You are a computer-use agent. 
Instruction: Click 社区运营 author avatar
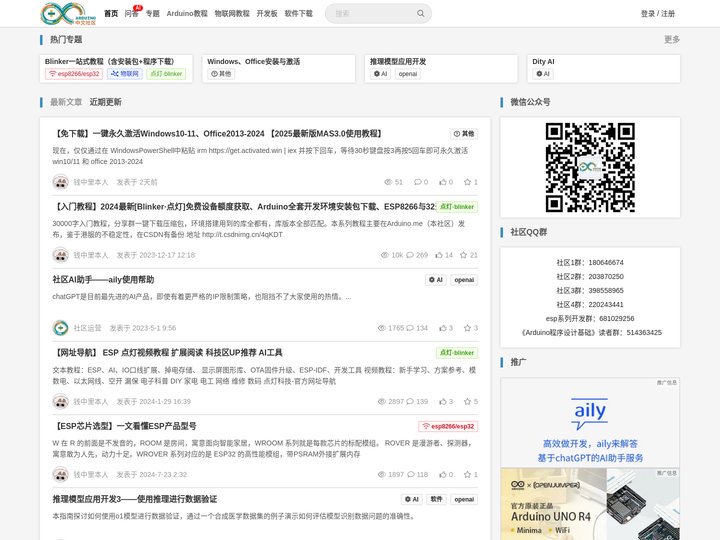click(60, 328)
